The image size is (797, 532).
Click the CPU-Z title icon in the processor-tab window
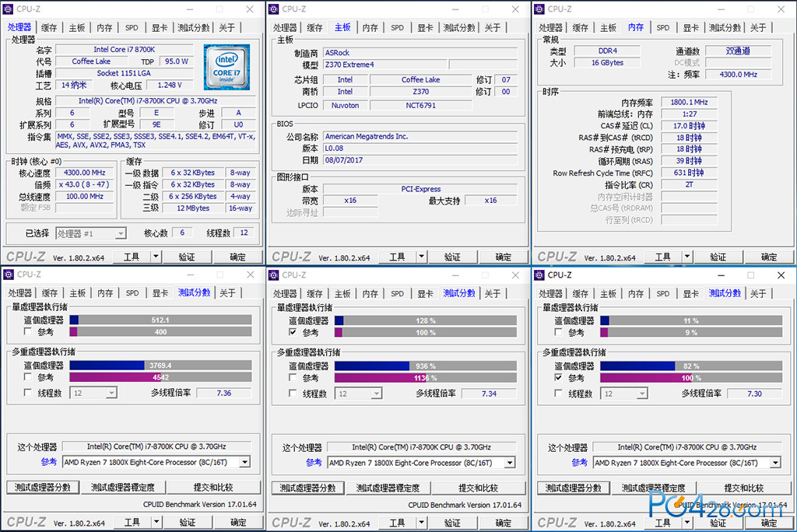tap(9, 9)
